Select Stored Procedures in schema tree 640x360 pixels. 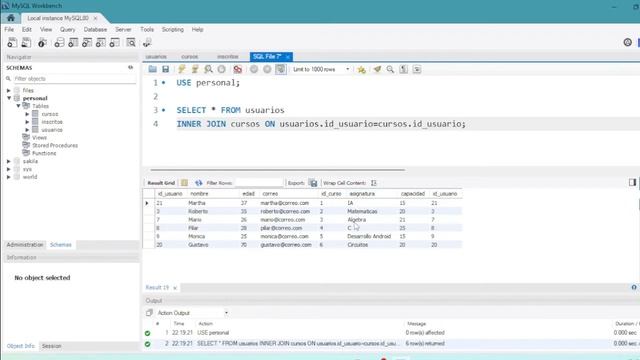point(55,145)
